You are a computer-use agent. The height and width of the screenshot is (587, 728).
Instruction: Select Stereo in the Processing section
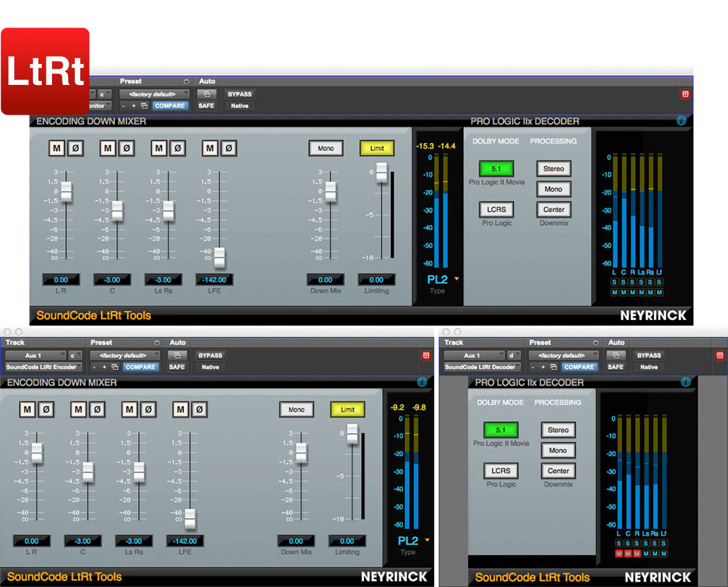click(558, 430)
